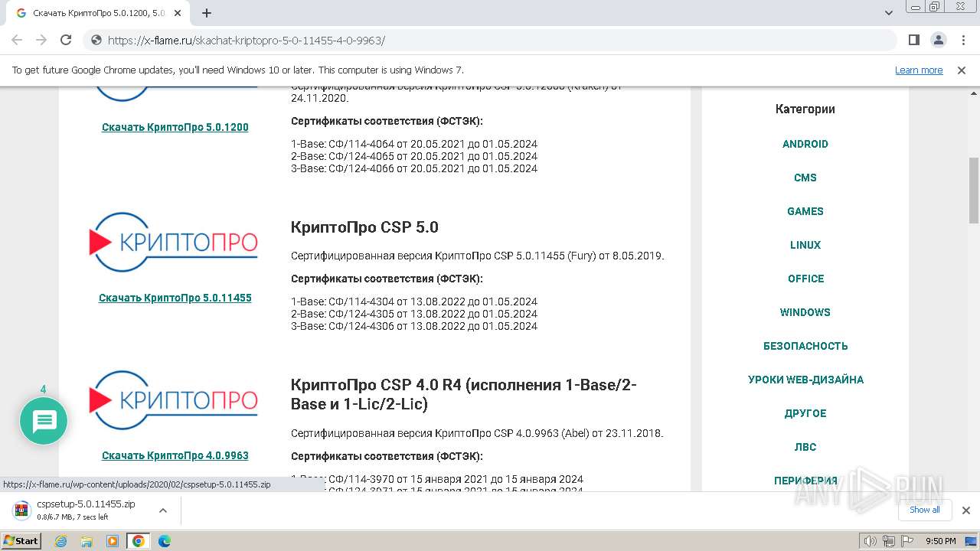Open the GAMES category
This screenshot has height=551, width=980.
click(805, 211)
